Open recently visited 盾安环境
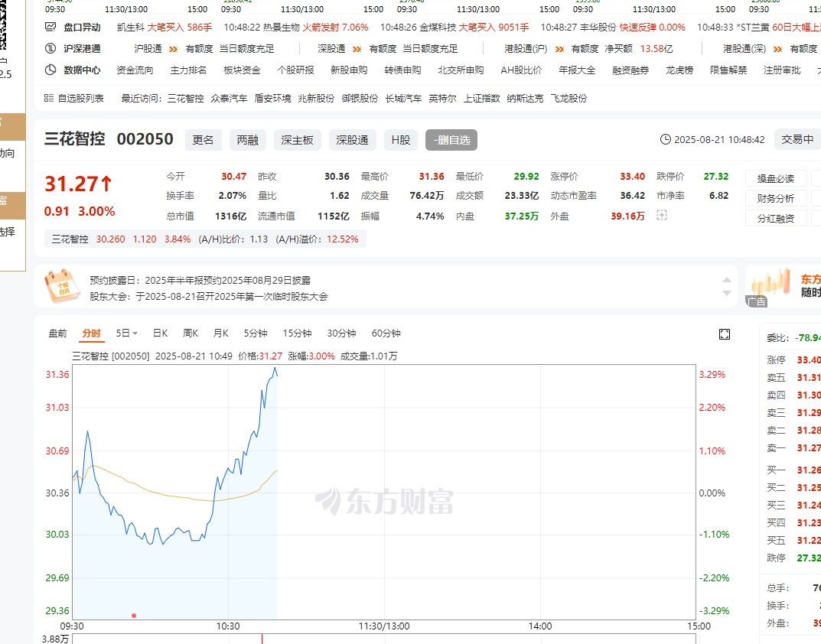821x644 pixels. [272, 98]
